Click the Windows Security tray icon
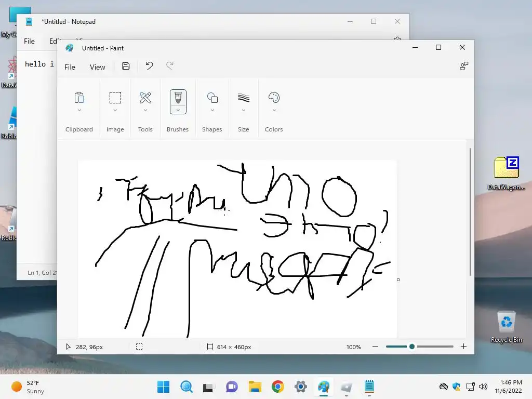The image size is (532, 399). click(x=456, y=387)
